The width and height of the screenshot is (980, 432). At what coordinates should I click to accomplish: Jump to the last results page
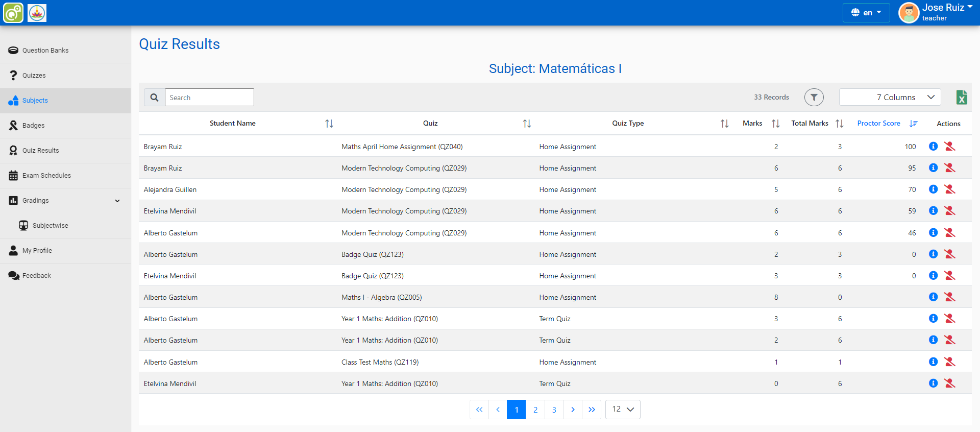(591, 410)
